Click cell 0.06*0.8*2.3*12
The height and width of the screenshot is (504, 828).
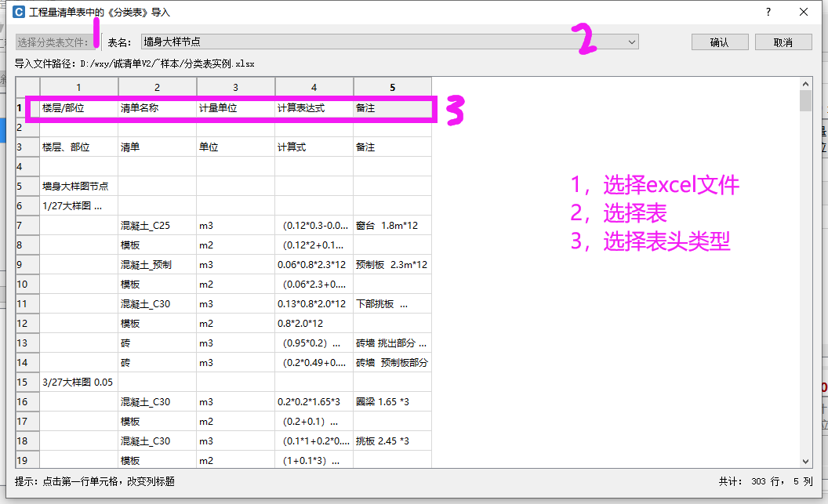[x=314, y=264]
